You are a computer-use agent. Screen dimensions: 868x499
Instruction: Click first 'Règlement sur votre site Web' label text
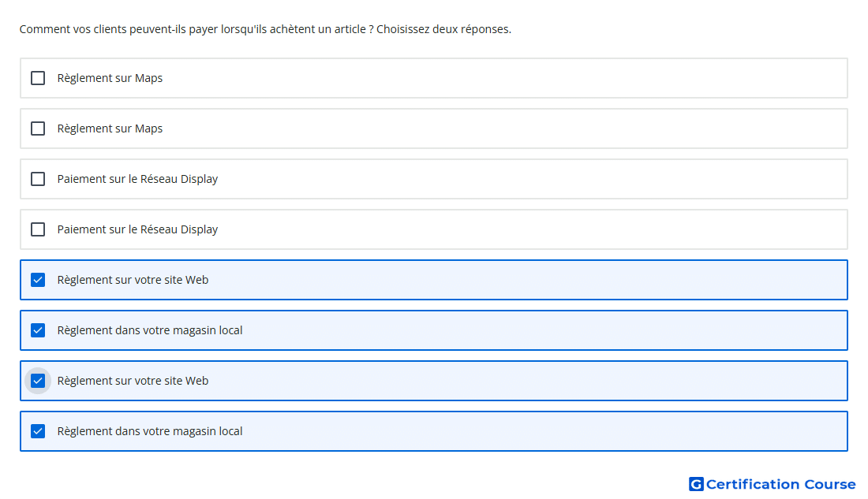(133, 280)
